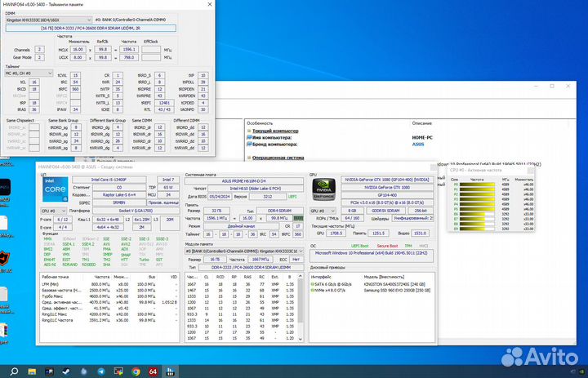Click the icon beside 'Бренд компьютера'
This screenshot has width=588, height=378.
point(249,144)
